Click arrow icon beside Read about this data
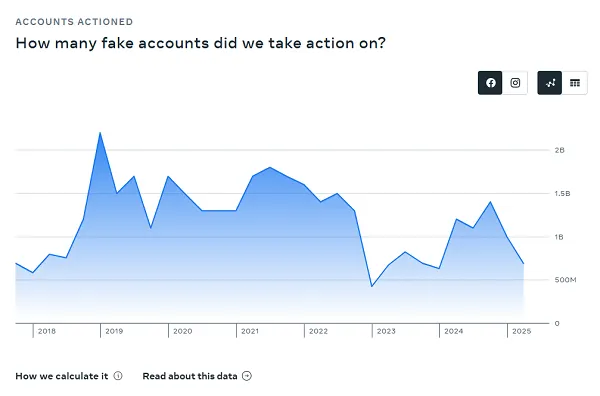Screen dimensions: 600x396 [247, 376]
